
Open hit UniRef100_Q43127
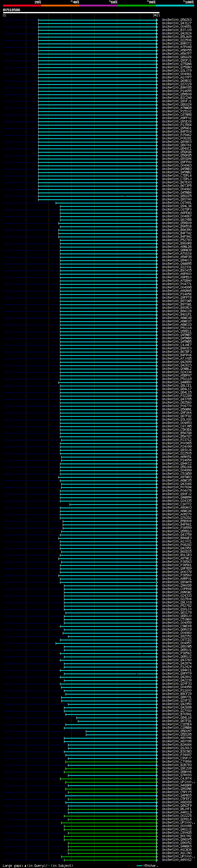[x=177, y=23]
